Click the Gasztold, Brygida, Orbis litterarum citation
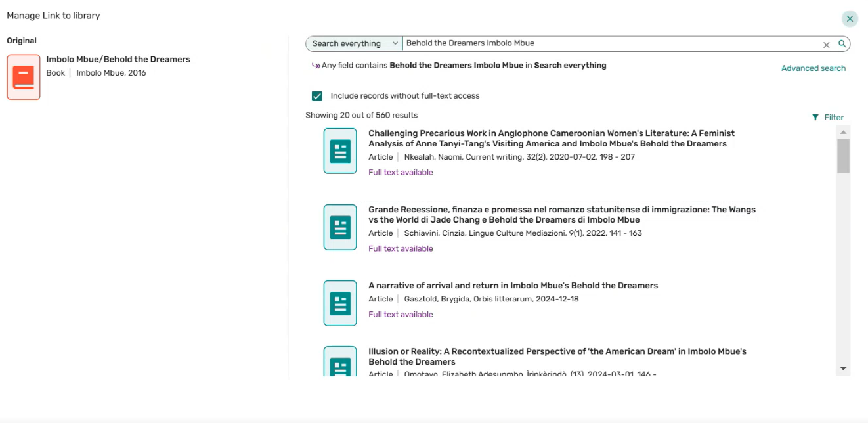This screenshot has width=868, height=423. 491,299
